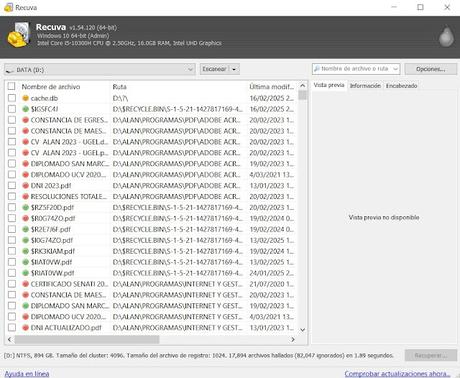The image size is (460, 378).
Task: Tick checkbox next to DNI ACTUALIZADO.pdf
Action: 12,328
